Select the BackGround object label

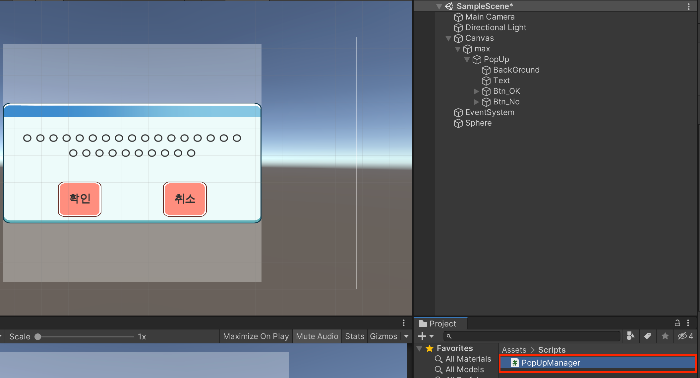tap(516, 70)
